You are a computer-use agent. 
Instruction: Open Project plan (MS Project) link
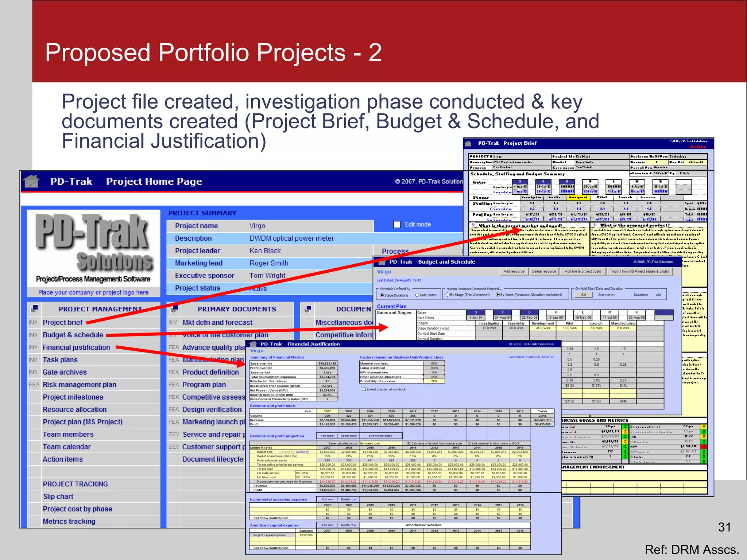click(83, 422)
